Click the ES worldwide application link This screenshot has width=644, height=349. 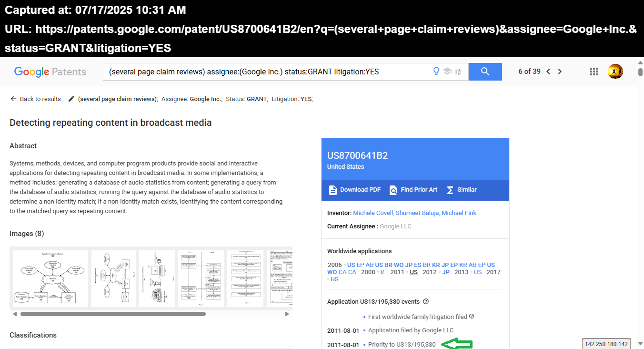418,265
